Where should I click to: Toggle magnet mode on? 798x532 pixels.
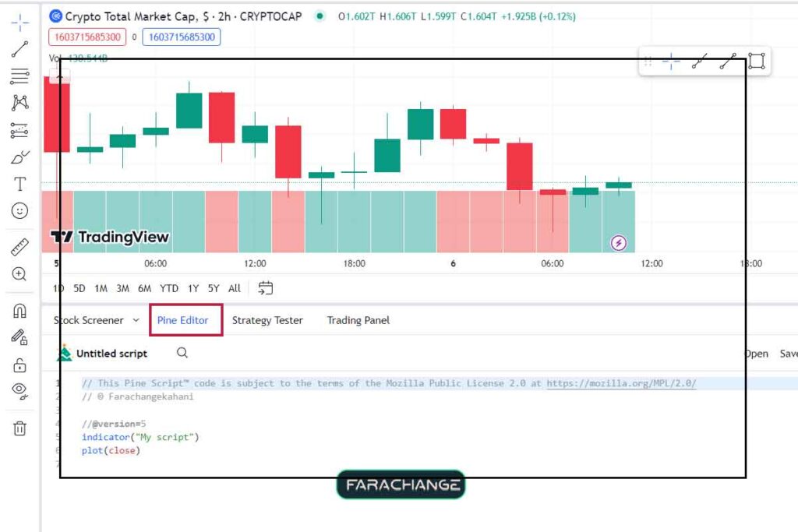pyautogui.click(x=19, y=311)
